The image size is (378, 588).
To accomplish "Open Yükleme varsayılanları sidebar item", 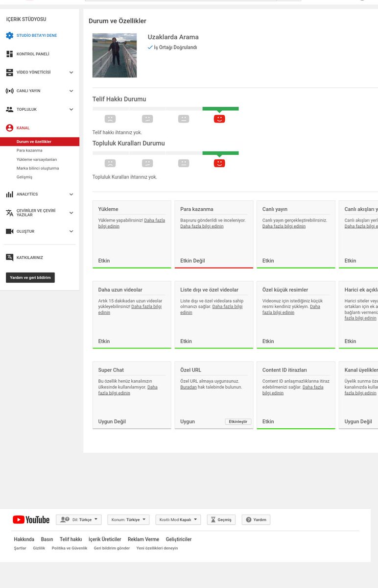I will [37, 159].
